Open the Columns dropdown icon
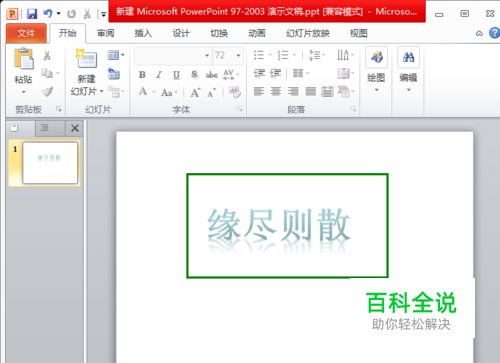This screenshot has height=363, width=500. pos(301,73)
